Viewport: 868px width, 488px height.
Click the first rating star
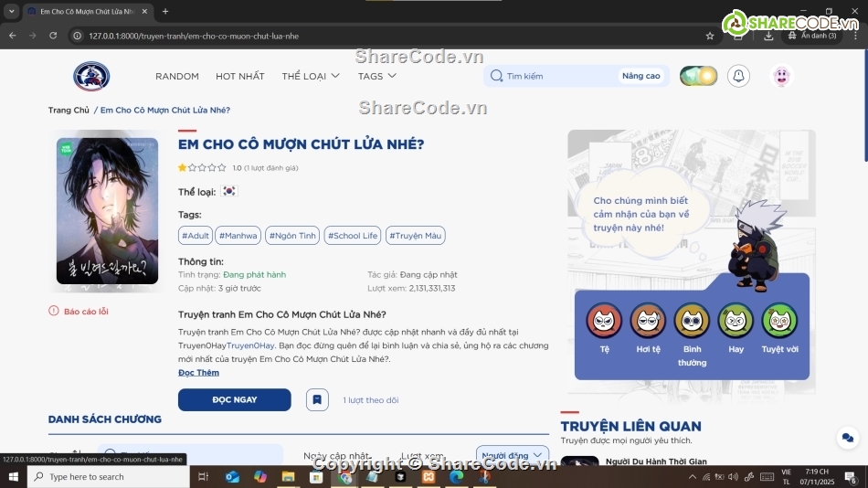tap(182, 167)
